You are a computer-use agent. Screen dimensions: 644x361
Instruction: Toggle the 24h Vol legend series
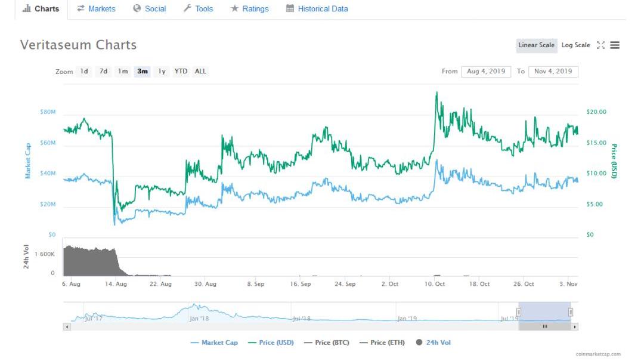(x=434, y=343)
